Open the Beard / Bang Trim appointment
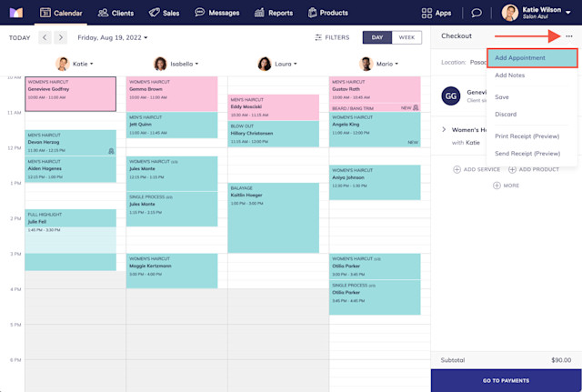Screen dimensions: 582x392 (x=375, y=108)
